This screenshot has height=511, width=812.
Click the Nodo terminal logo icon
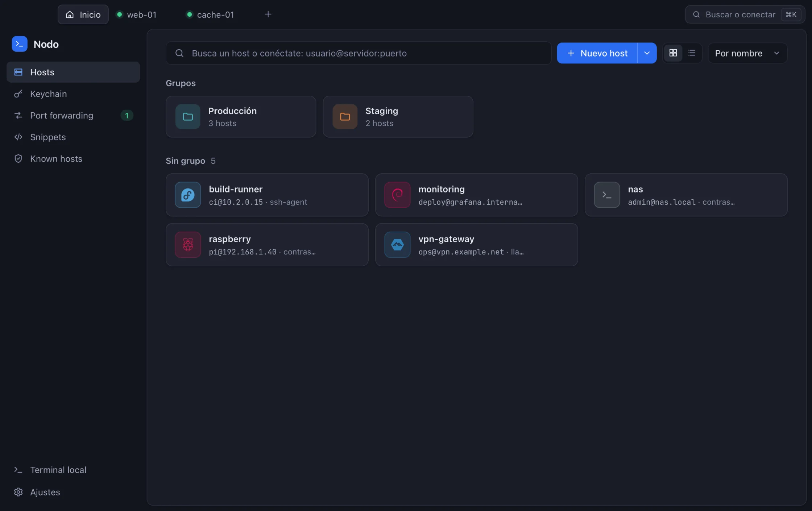click(x=20, y=44)
